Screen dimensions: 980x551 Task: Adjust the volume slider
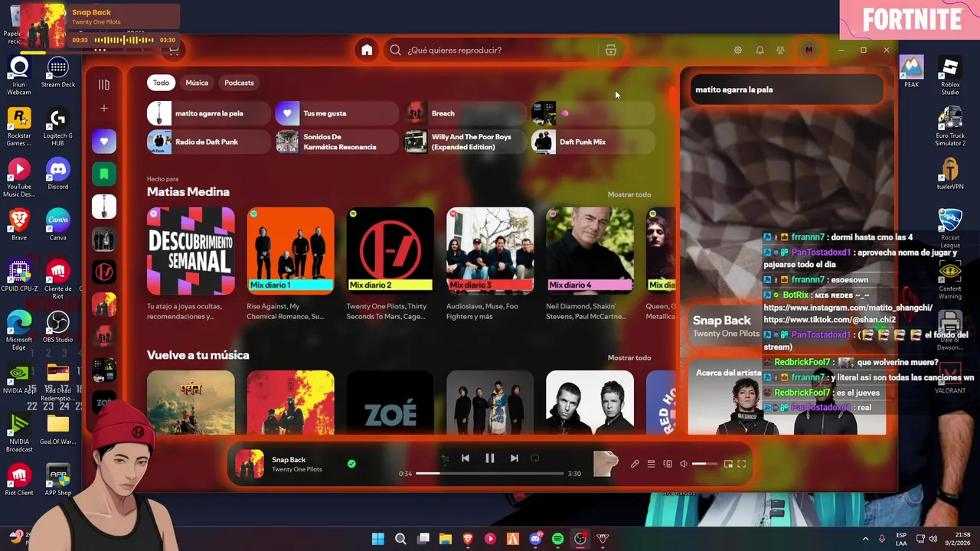704,464
